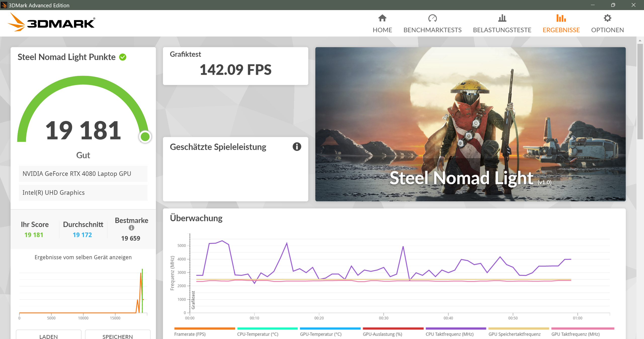
Task: Open the Home page via house icon
Action: coord(382,18)
